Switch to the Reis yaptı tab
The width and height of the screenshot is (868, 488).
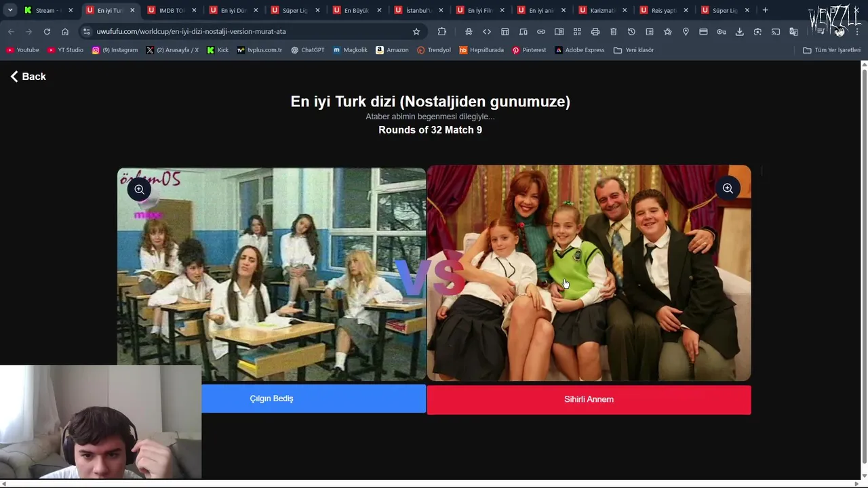pyautogui.click(x=665, y=10)
